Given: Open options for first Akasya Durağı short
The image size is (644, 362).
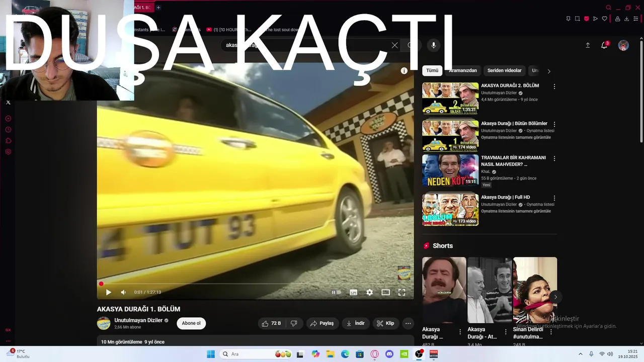Looking at the screenshot, I should [460, 332].
